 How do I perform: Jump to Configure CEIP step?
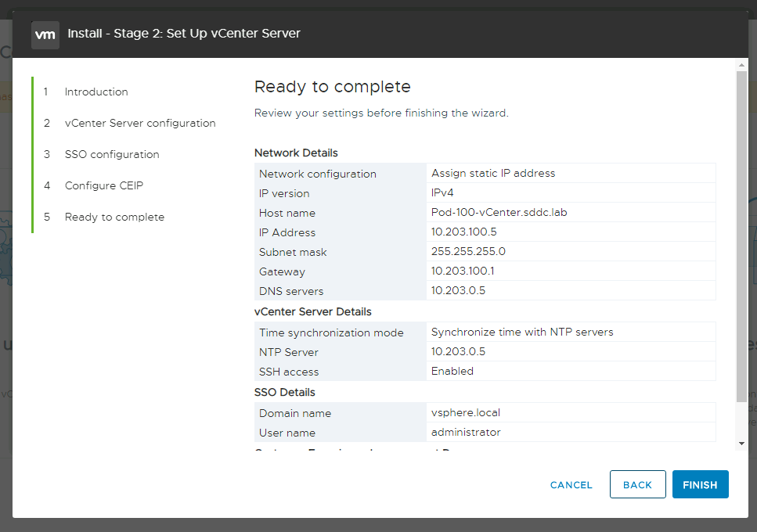coord(103,185)
